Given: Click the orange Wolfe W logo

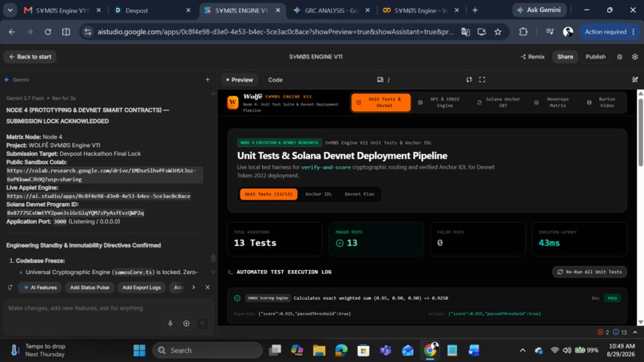Looking at the screenshot, I should pyautogui.click(x=233, y=102).
